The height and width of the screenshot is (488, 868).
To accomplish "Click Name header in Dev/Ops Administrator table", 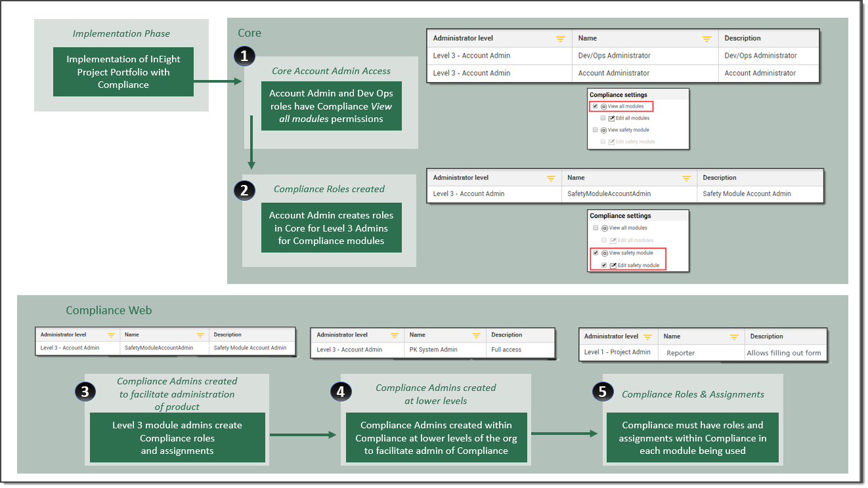I will pos(587,39).
